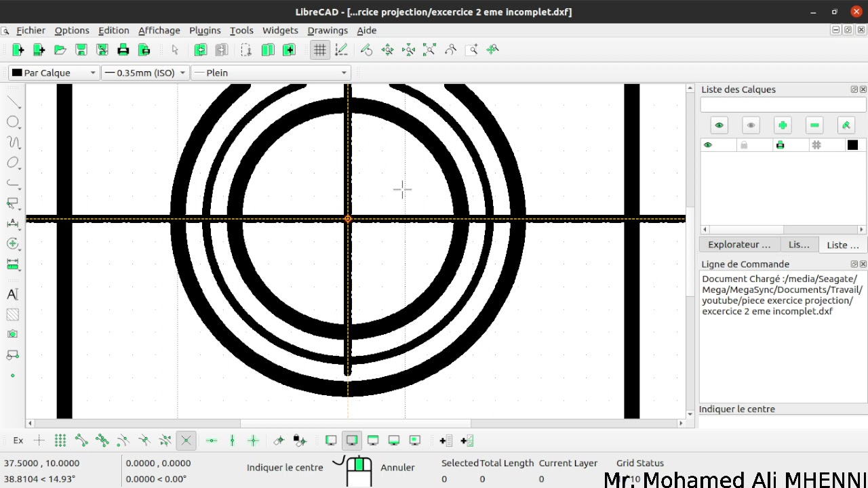Toggle Snap Center icon
The height and width of the screenshot is (488, 868).
(x=123, y=441)
